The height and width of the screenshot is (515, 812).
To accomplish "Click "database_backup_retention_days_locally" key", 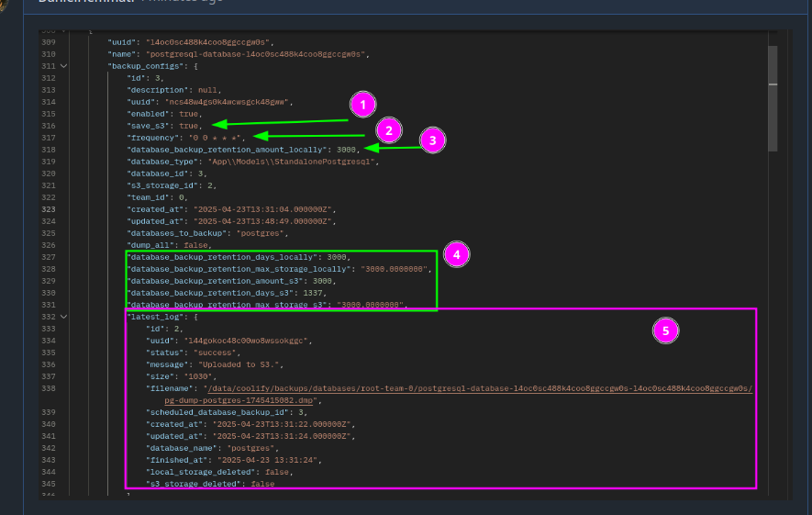I will [x=222, y=257].
